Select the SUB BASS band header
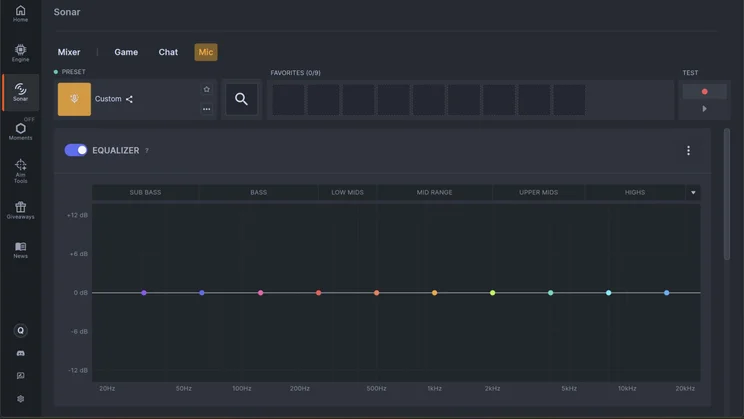Viewport: 744px width, 419px height. click(x=145, y=192)
